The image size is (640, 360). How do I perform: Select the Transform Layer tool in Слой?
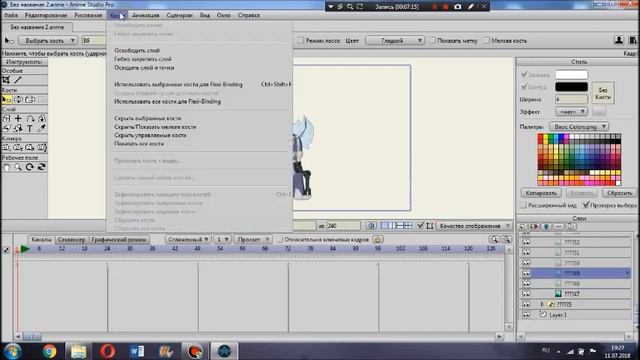tap(6, 118)
